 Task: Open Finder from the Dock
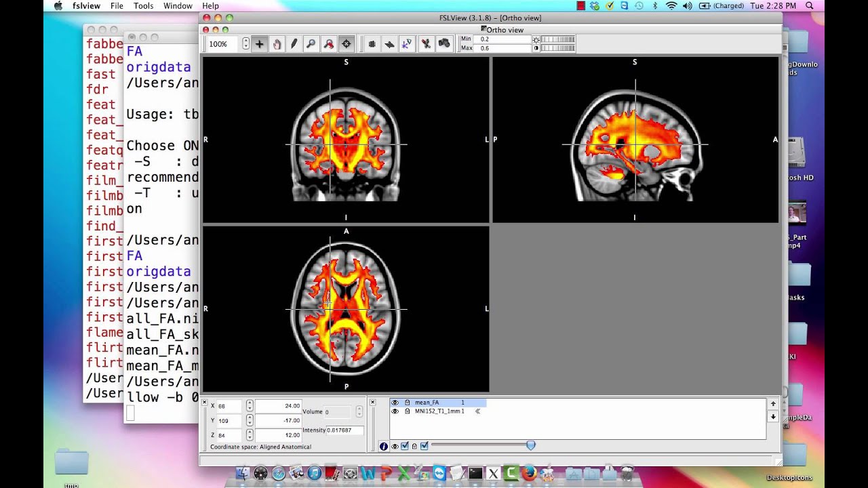[243, 473]
